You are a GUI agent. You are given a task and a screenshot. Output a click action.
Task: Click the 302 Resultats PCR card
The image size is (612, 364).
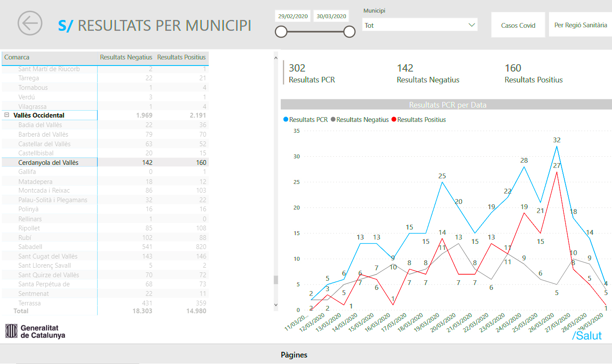pos(312,73)
